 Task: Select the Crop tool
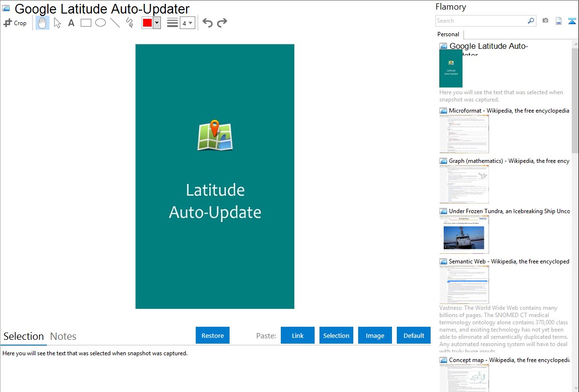point(15,23)
